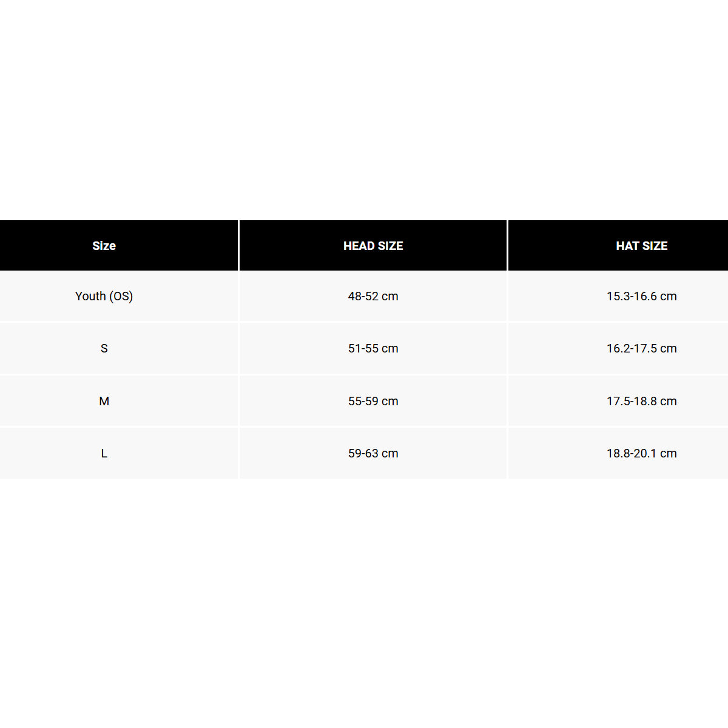The width and height of the screenshot is (728, 728).
Task: Click the 15.3-16.6 cm hat size cell
Action: 618,296
